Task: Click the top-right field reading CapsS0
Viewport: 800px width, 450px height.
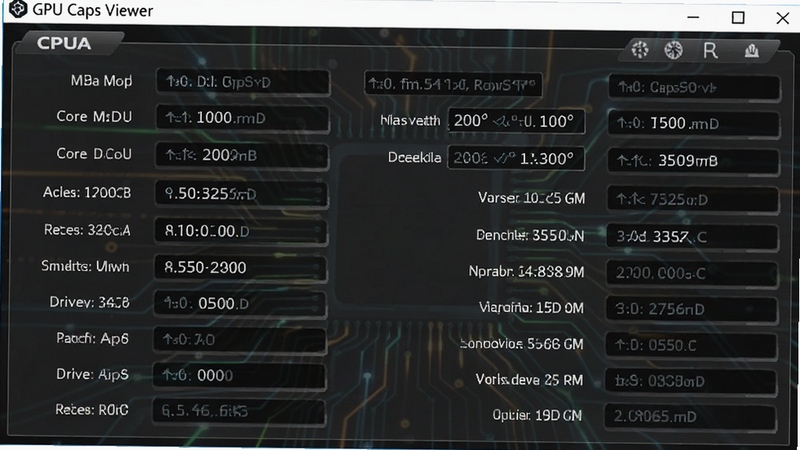Action: pyautogui.click(x=694, y=88)
